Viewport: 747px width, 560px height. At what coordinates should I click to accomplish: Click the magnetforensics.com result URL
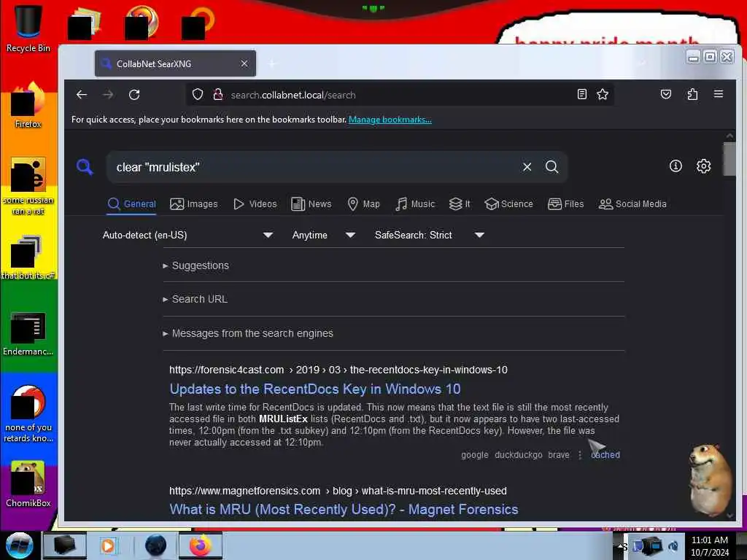tap(338, 491)
